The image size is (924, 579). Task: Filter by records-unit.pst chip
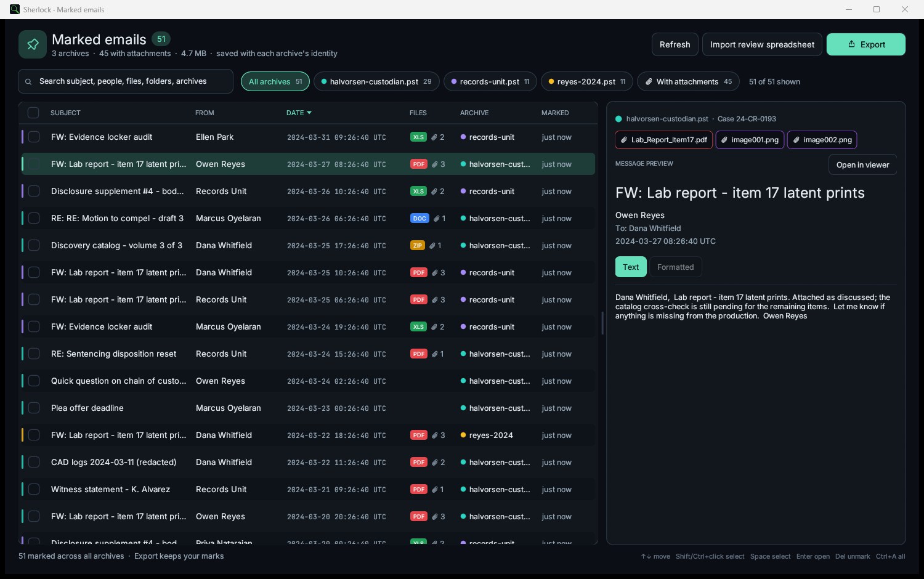point(490,81)
